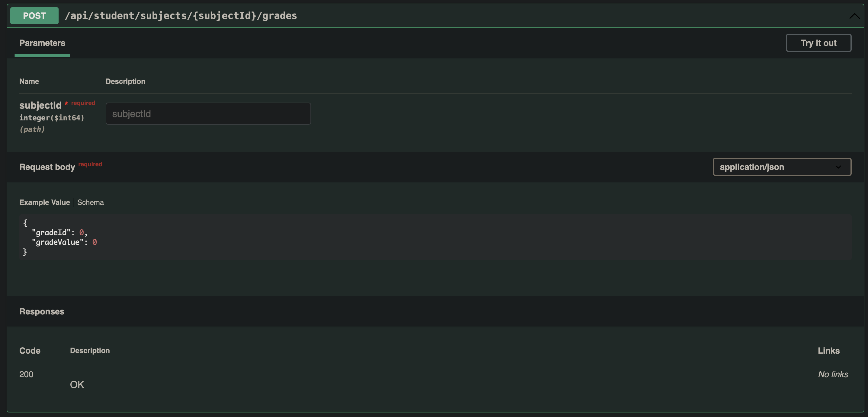
Task: Click the endpoint path /api/student/subjects/{subjectId}/grades
Action: pyautogui.click(x=181, y=15)
